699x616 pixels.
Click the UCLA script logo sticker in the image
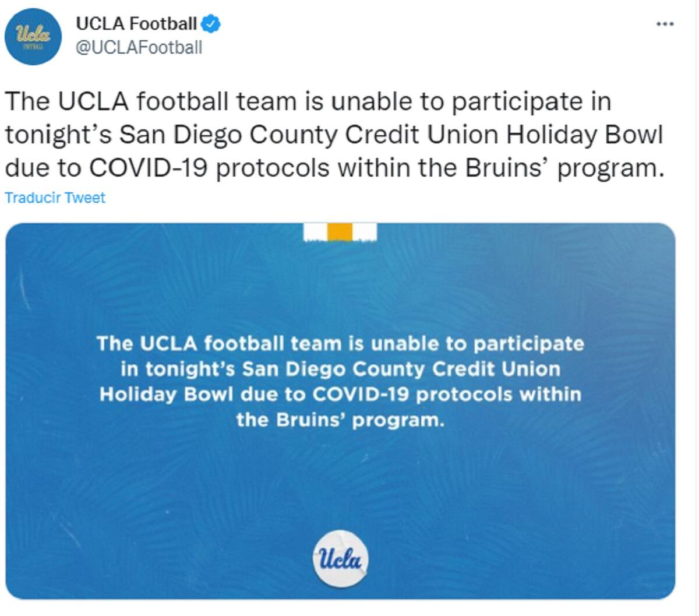pyautogui.click(x=341, y=558)
